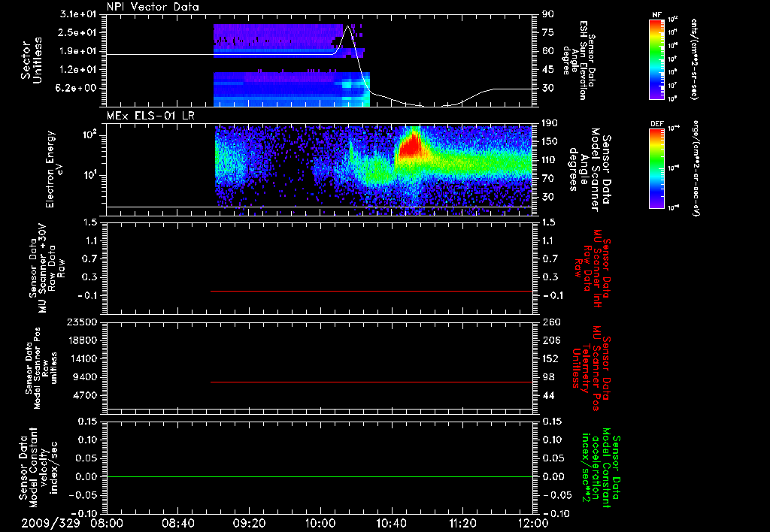Click the "1.9e+01" tick label
Screen dimensions: 770x532
coord(78,51)
